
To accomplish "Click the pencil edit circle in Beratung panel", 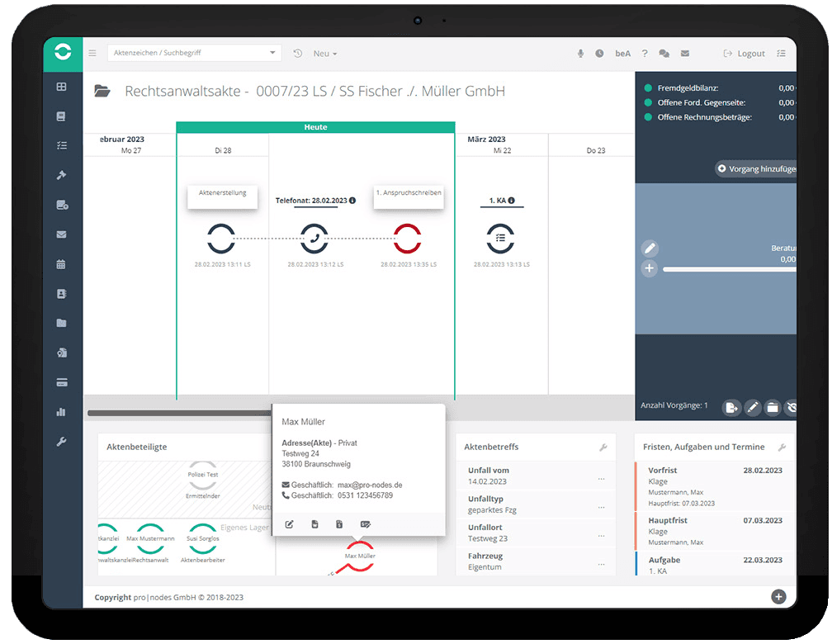I will pos(650,249).
